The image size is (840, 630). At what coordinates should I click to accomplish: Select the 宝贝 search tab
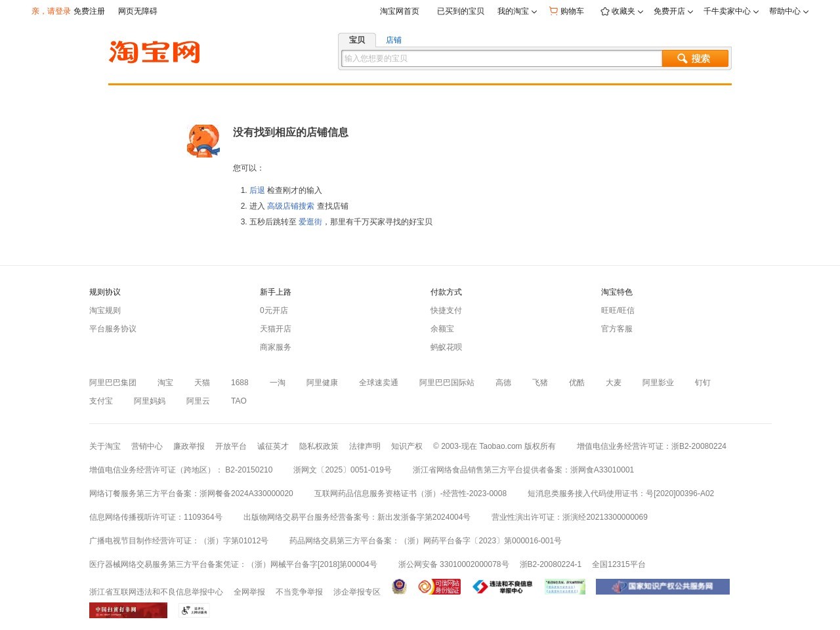click(357, 40)
